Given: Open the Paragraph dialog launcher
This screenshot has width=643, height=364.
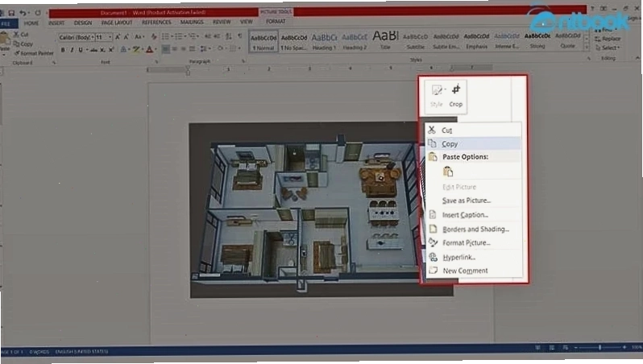Looking at the screenshot, I should [243, 61].
